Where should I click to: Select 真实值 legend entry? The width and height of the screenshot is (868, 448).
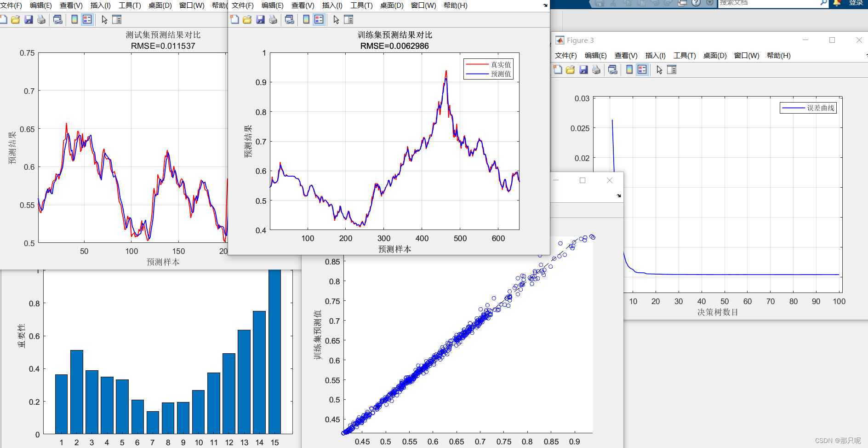click(x=488, y=64)
